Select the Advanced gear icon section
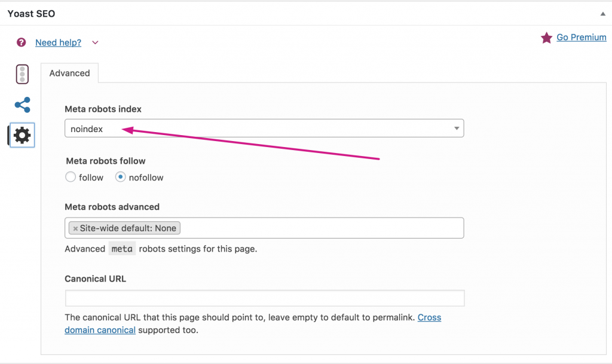 tap(22, 135)
